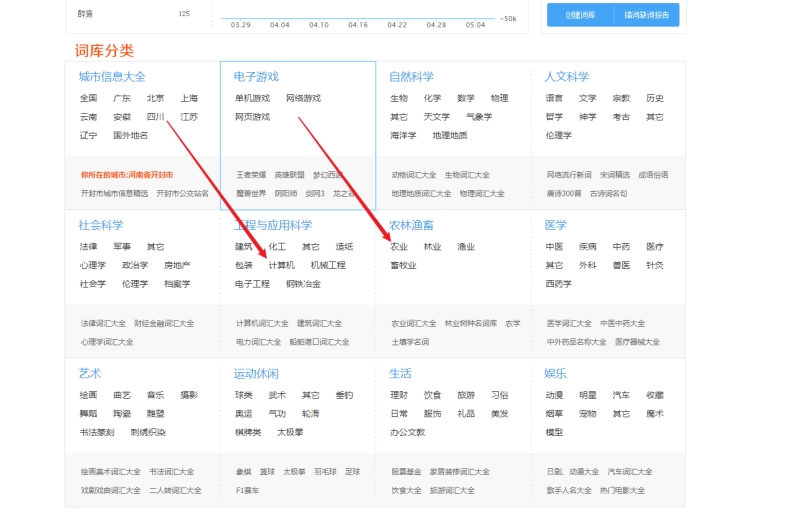Screen dimensions: 790x516
Task: Select 计算机 under 工程与应用科学
Action: (x=281, y=266)
